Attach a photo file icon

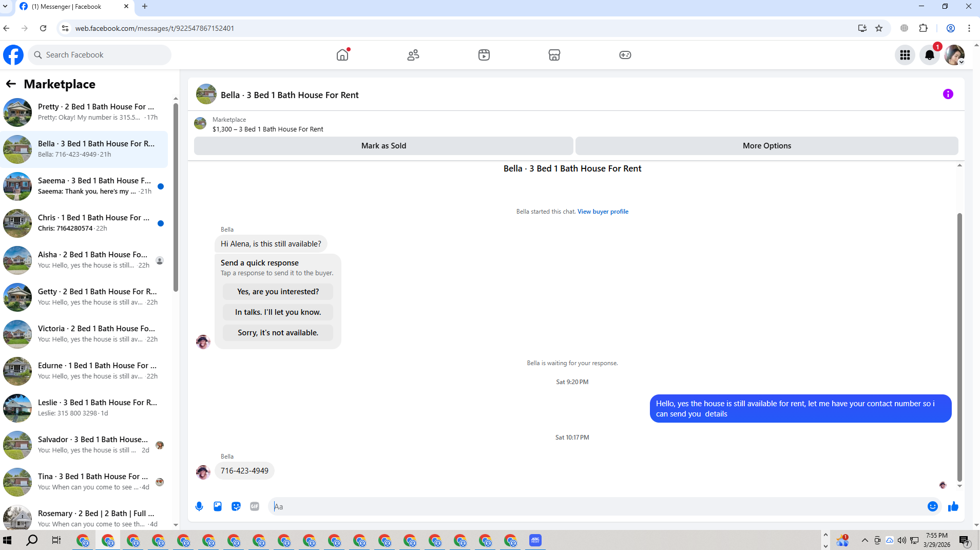point(218,506)
